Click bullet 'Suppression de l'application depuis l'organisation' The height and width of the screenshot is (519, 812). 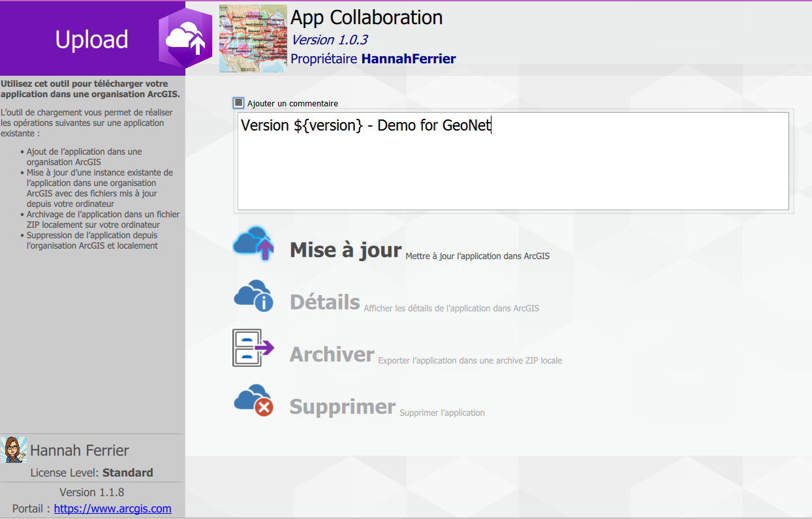92,240
